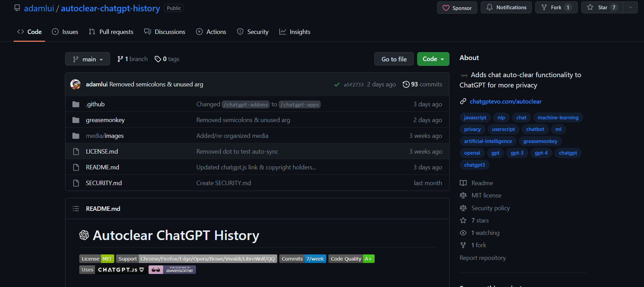
Task: Expand the main branch selector
Action: point(87,59)
